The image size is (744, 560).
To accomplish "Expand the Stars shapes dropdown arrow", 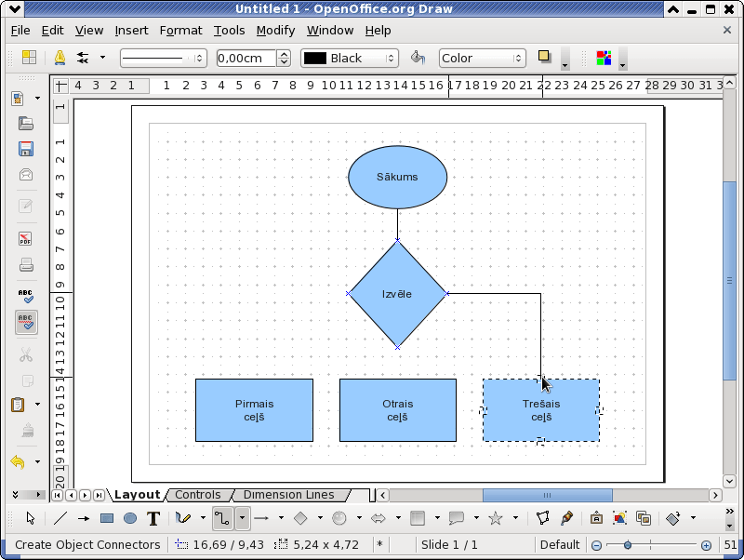I will (x=515, y=518).
